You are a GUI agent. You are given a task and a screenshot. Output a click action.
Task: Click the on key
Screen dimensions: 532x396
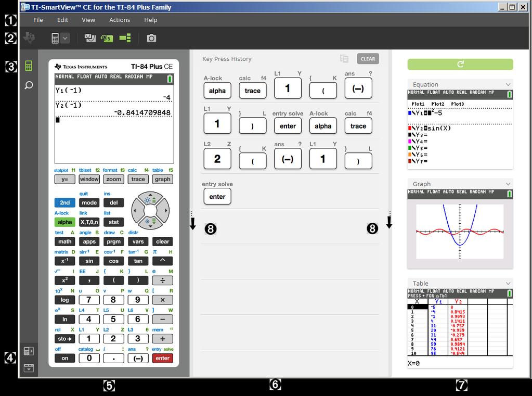(x=65, y=358)
